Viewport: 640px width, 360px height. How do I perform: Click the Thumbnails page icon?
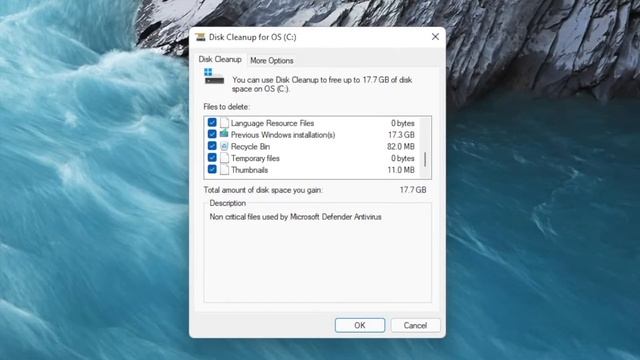[x=224, y=170]
